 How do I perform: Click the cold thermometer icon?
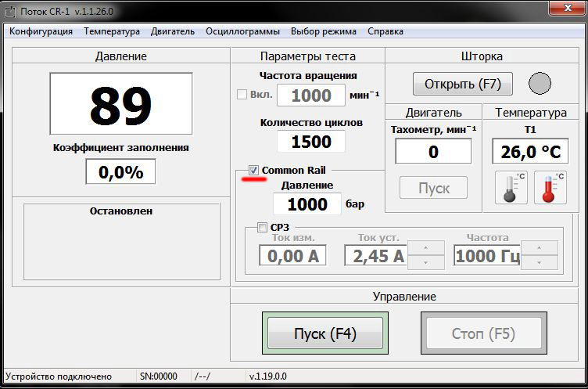(x=511, y=187)
